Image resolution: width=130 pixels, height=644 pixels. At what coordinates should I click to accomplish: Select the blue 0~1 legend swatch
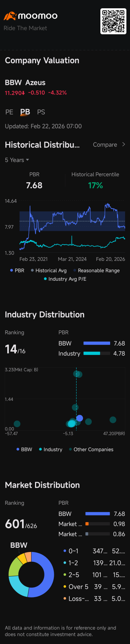(x=65, y=551)
